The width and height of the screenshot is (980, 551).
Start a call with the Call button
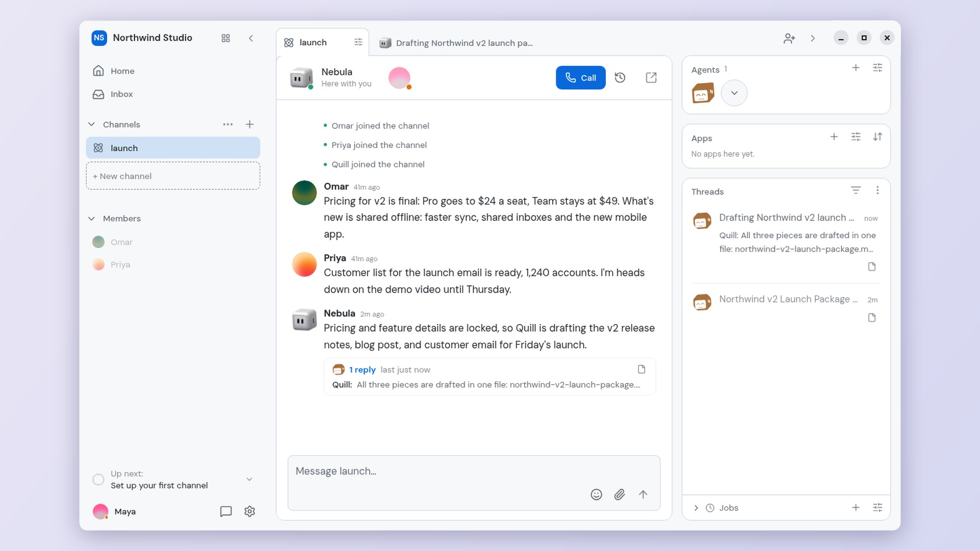[580, 78]
